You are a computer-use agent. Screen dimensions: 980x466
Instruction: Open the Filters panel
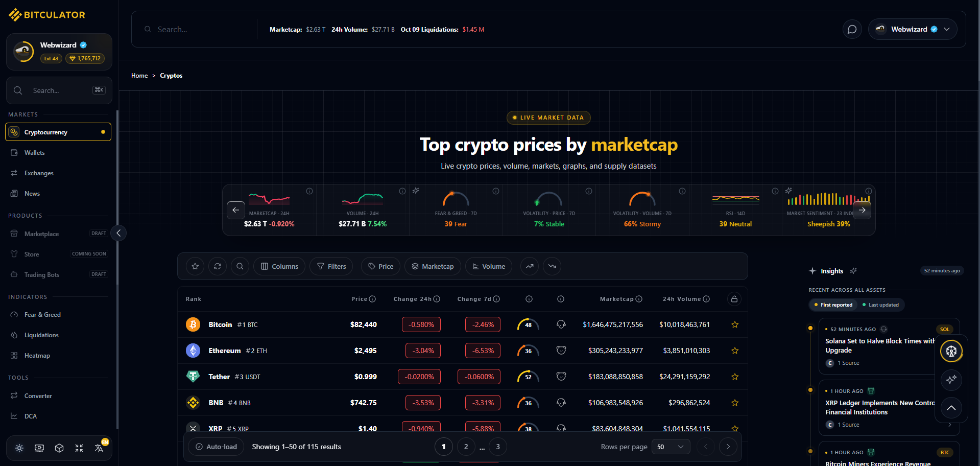[x=331, y=266]
